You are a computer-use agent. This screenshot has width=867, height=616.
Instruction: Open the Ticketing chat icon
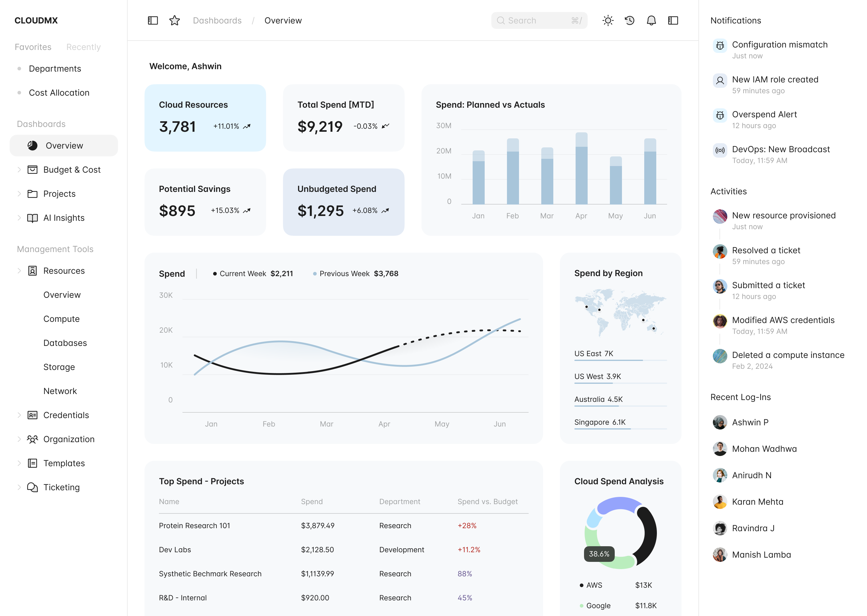(x=32, y=487)
